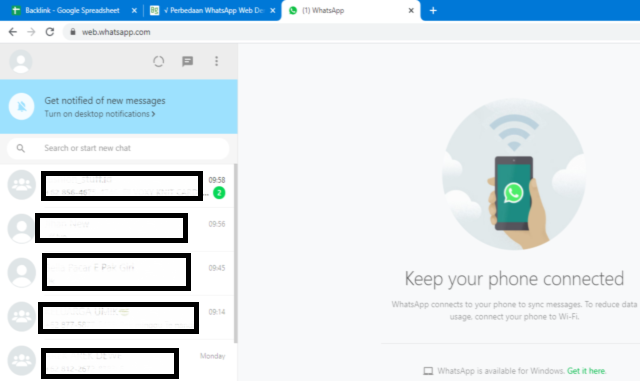This screenshot has width=640, height=381.
Task: Click the search magnifier icon
Action: [20, 148]
